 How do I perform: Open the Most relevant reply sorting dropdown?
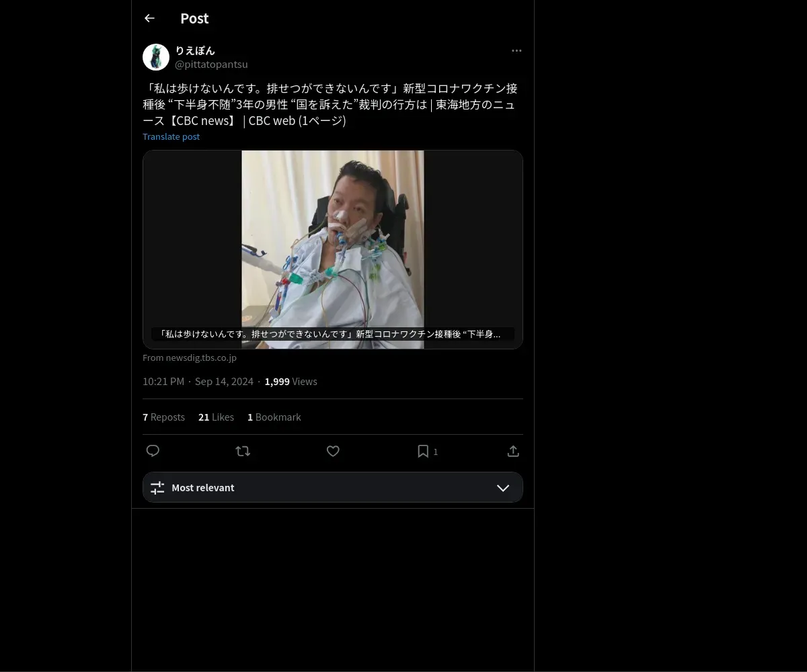pos(333,487)
